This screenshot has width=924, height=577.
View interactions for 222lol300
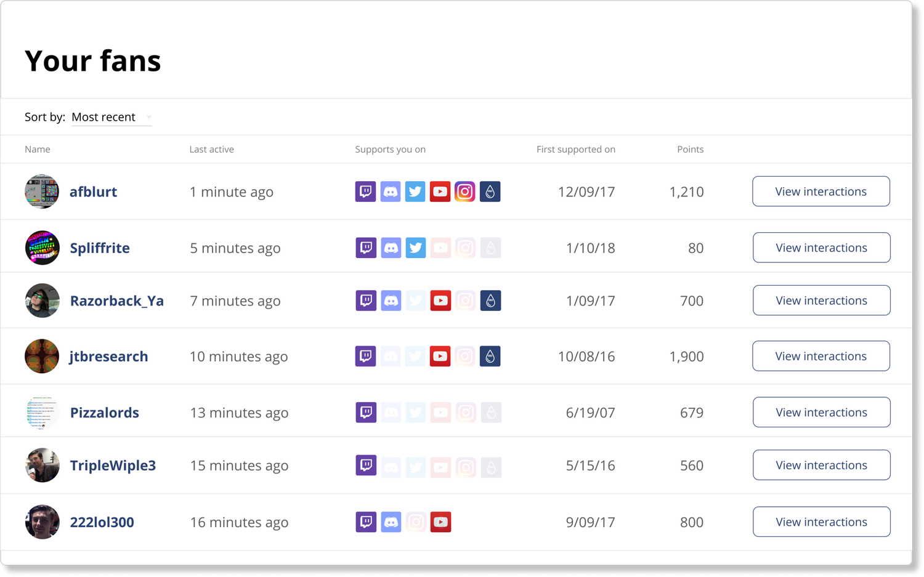coord(821,522)
